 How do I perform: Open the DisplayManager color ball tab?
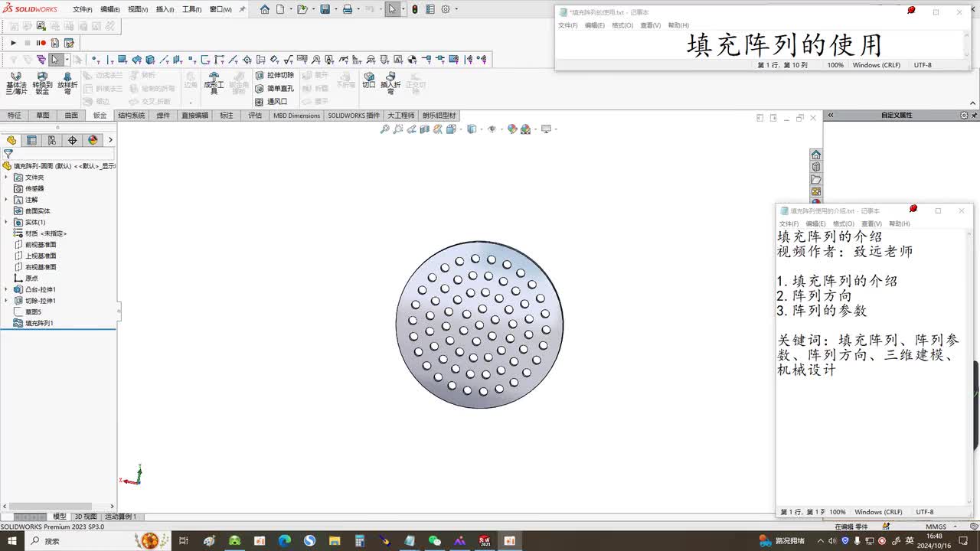coord(93,140)
